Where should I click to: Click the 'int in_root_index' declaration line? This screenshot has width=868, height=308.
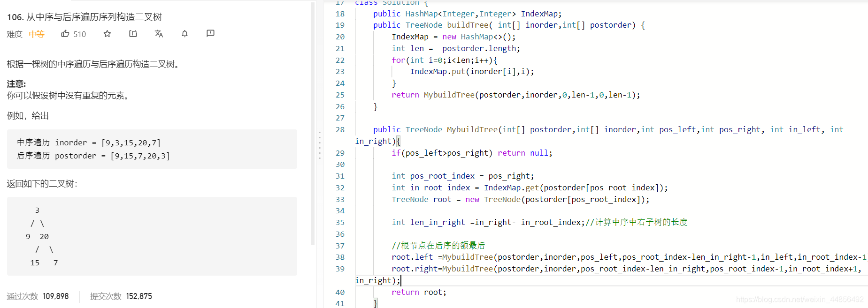(x=530, y=188)
